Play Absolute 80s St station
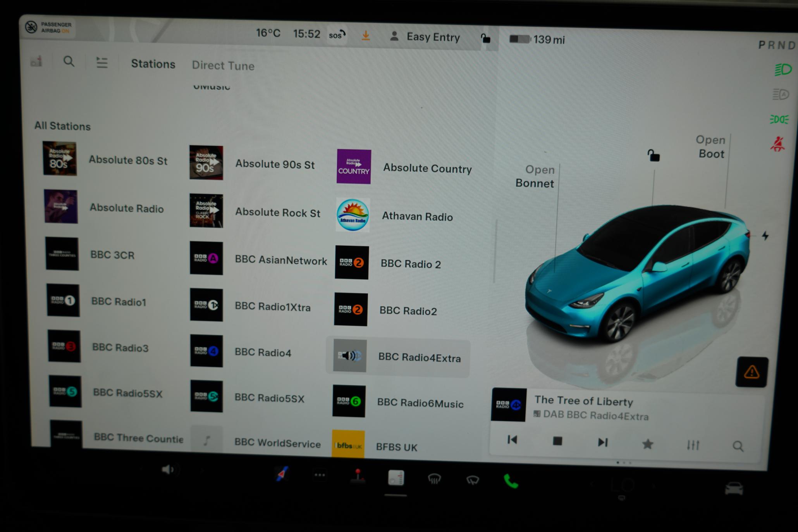 tap(105, 159)
